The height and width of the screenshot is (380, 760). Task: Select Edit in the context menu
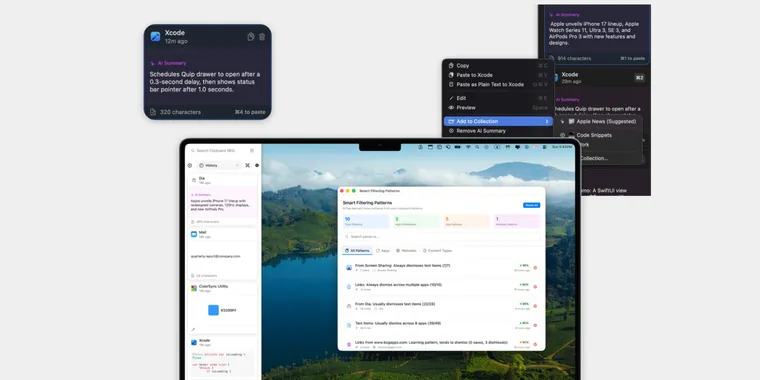coord(498,98)
